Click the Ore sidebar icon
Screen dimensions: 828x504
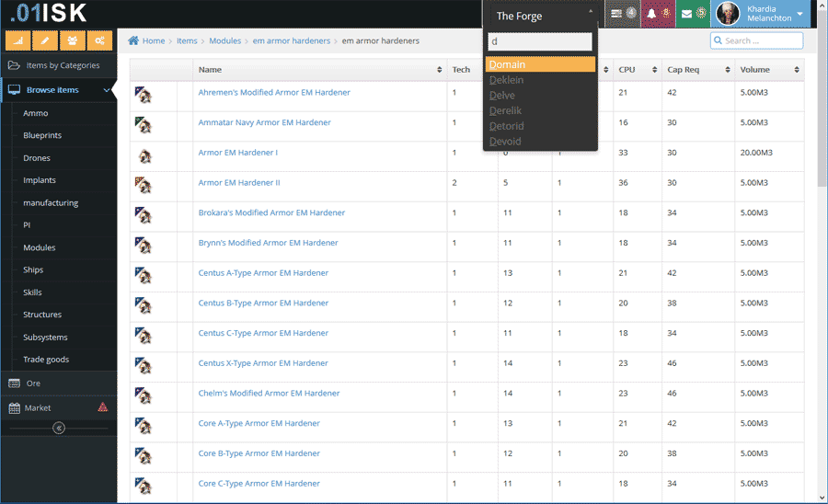click(x=14, y=384)
